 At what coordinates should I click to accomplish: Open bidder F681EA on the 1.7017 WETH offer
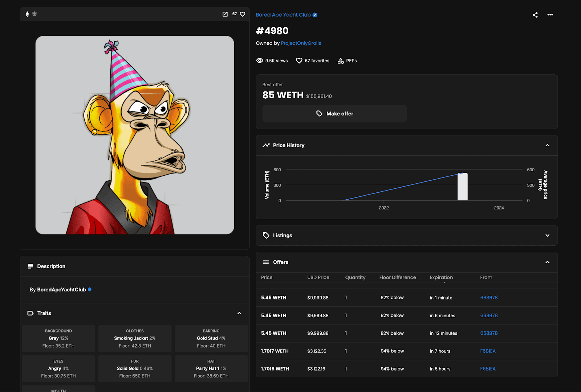(488, 351)
